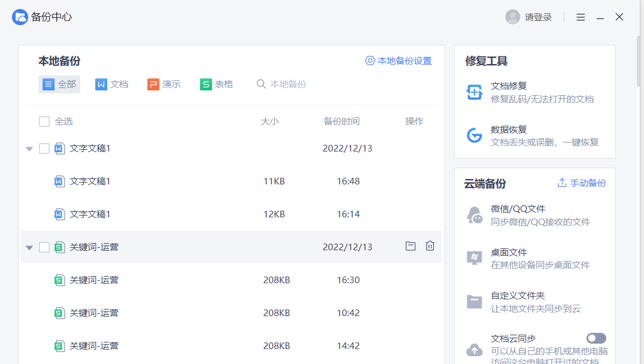Open the hamburger menu at top right
The image size is (644, 364).
(580, 17)
